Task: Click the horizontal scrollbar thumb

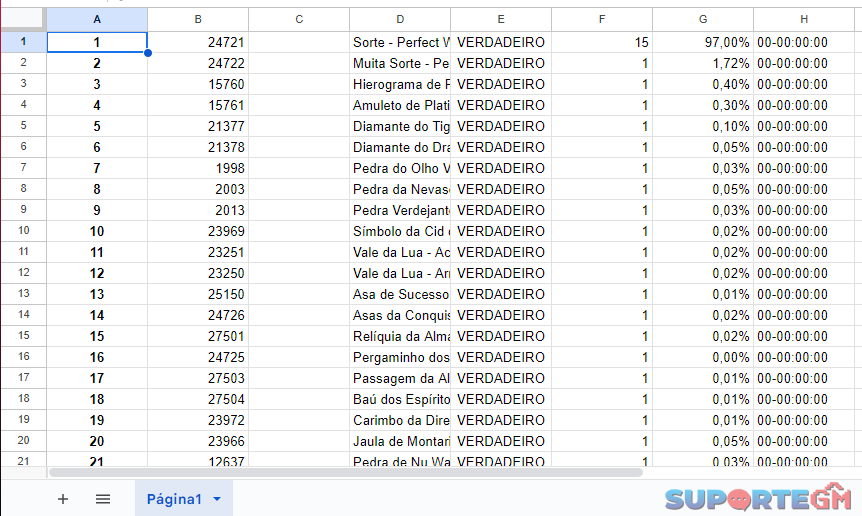Action: point(345,472)
